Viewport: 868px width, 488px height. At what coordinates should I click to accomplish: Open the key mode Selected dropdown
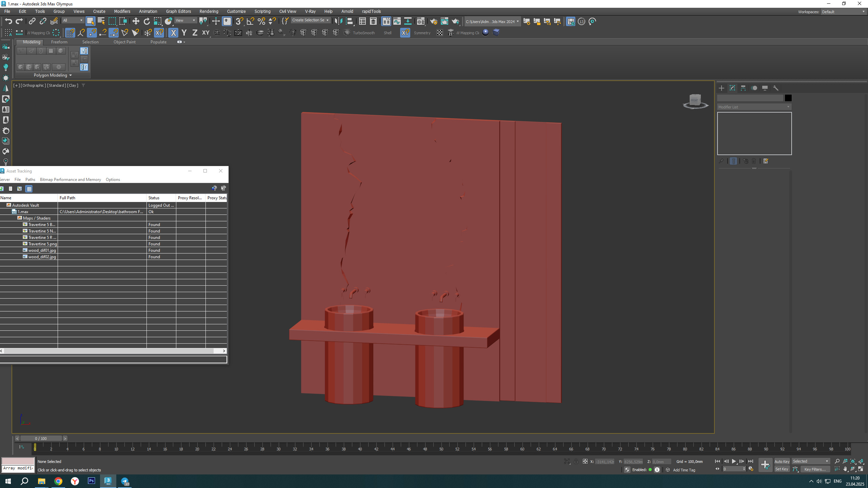tap(810, 461)
